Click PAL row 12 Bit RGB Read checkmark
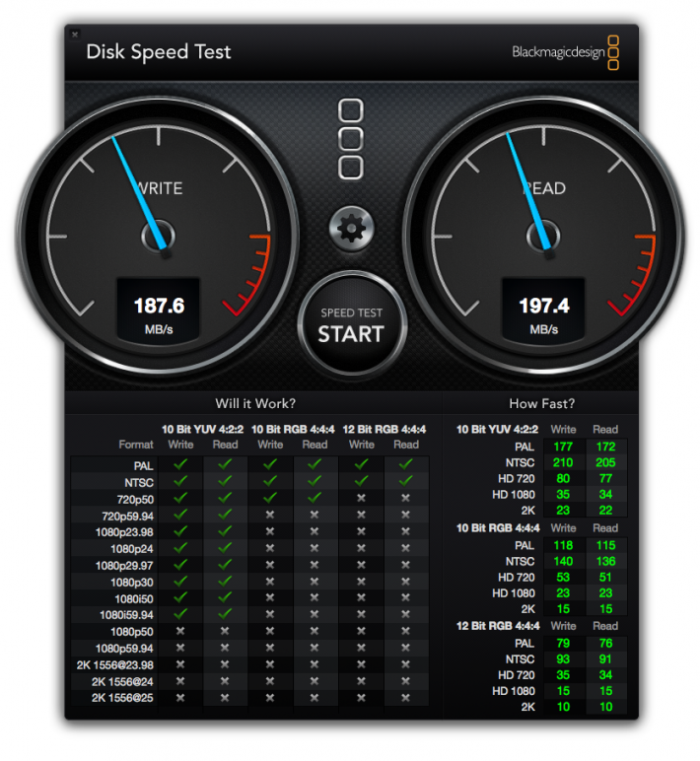This screenshot has width=700, height=761. (x=406, y=464)
